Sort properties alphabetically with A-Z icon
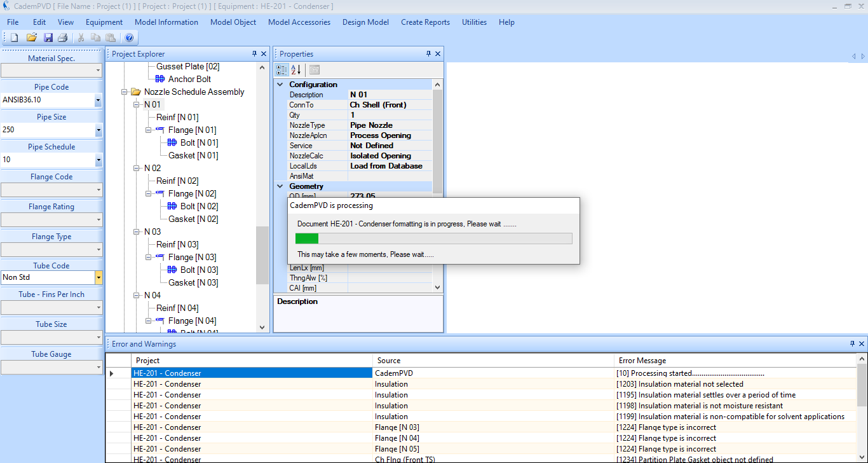 (x=296, y=70)
